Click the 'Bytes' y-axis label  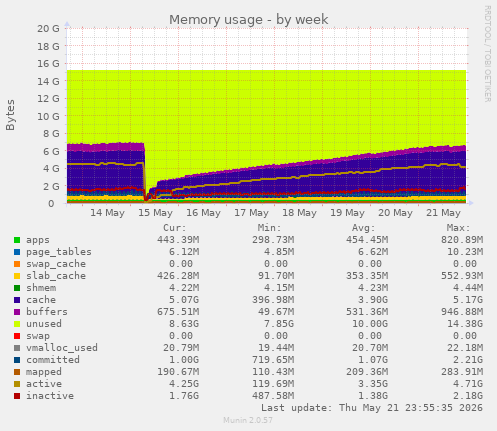tap(10, 115)
